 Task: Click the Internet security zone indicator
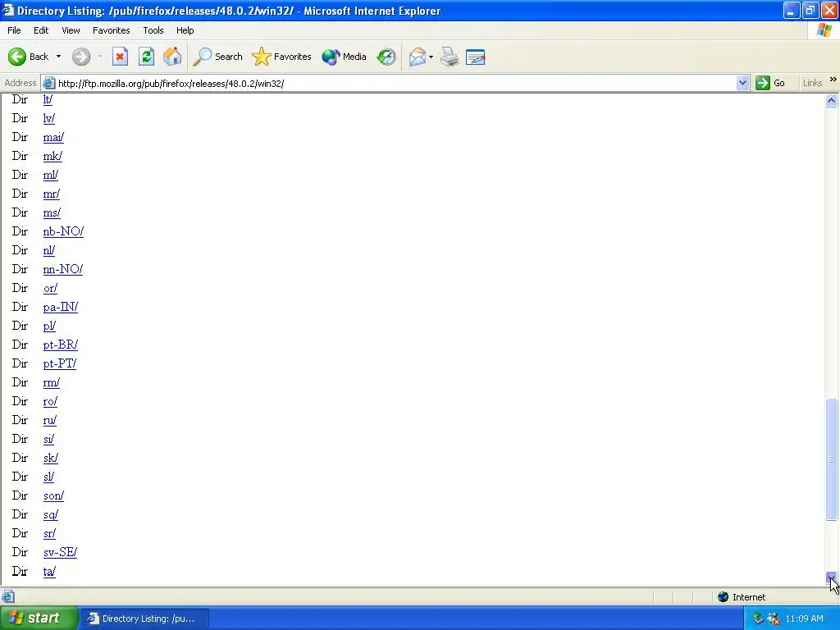pos(742,597)
